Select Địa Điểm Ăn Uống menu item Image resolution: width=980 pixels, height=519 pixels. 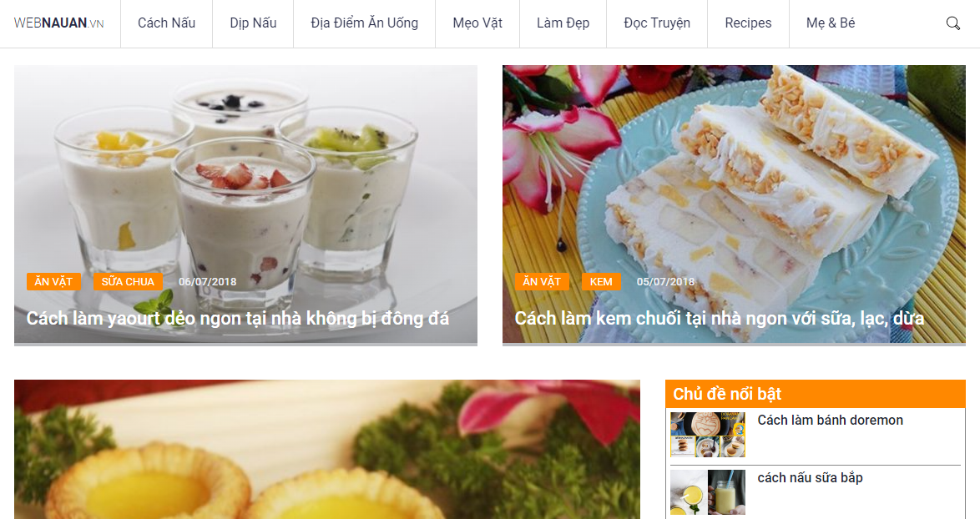[365, 23]
